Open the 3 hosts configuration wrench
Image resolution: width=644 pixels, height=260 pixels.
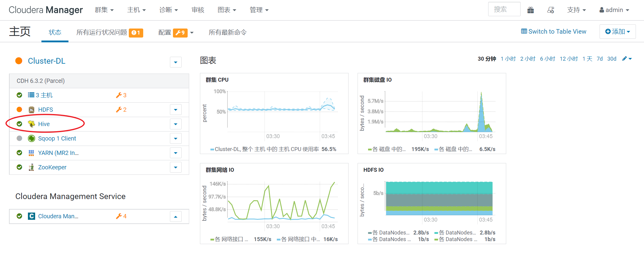coord(121,95)
